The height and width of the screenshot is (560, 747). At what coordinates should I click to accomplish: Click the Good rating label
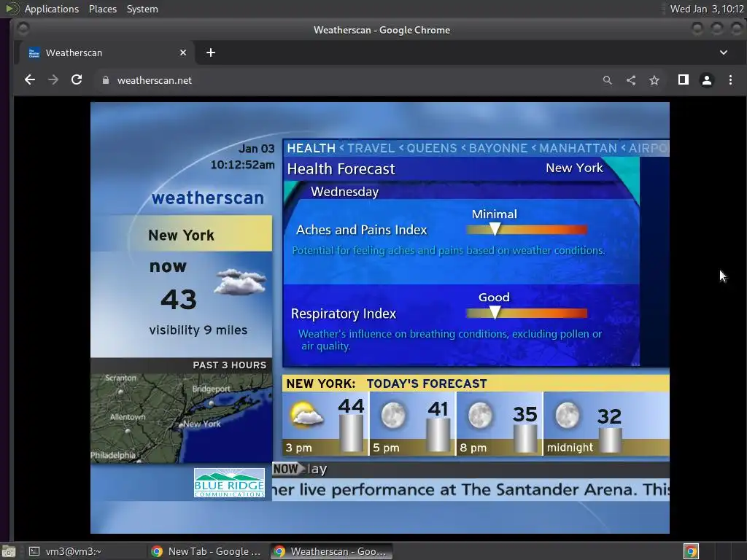[x=494, y=297]
